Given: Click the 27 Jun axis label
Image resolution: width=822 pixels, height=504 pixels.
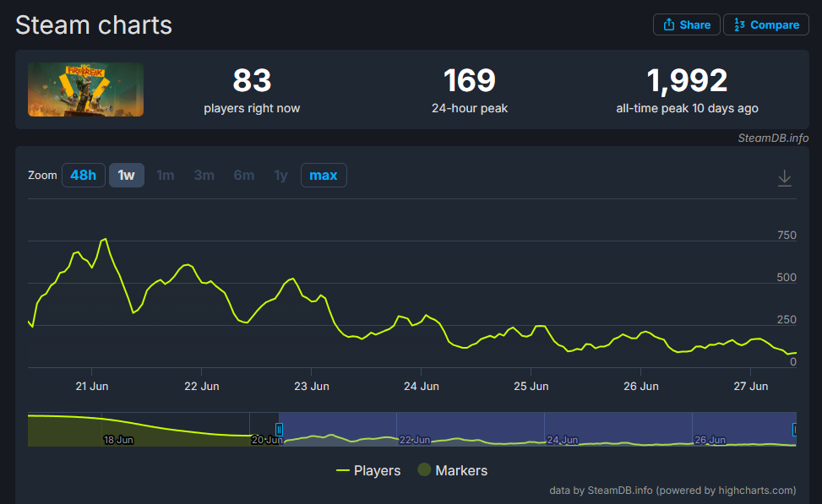Looking at the screenshot, I should click(x=751, y=386).
